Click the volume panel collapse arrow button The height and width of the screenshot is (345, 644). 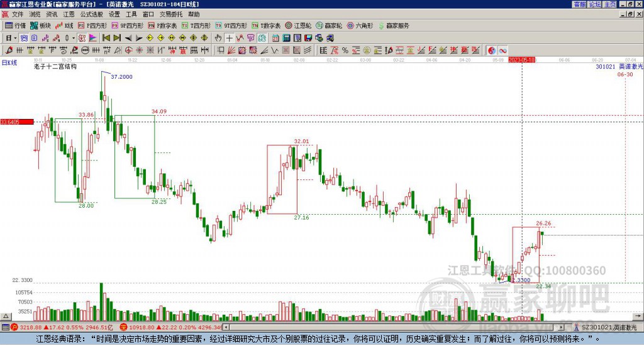[x=5, y=316]
